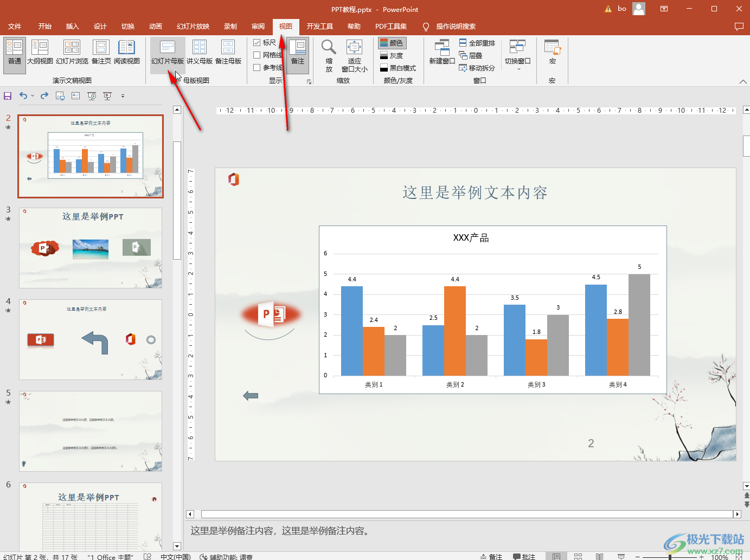Screen dimensions: 750x560
Task: Select slide 3 thumbnail
Action: point(91,248)
